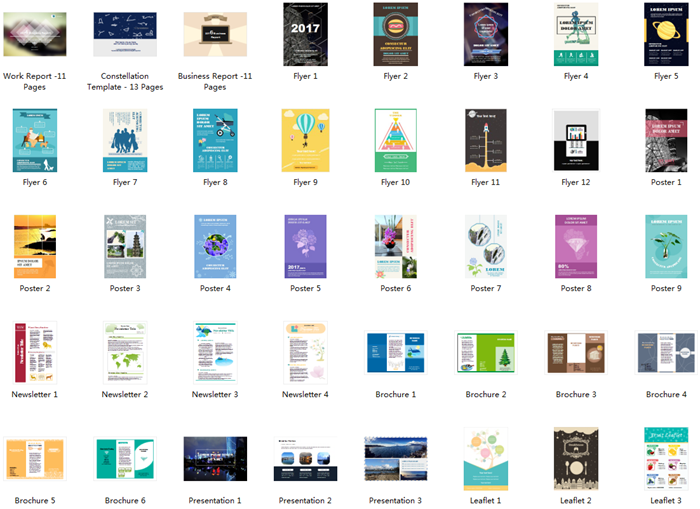Open the Newsletter 3 template
This screenshot has height=509, width=700.
coord(215,352)
